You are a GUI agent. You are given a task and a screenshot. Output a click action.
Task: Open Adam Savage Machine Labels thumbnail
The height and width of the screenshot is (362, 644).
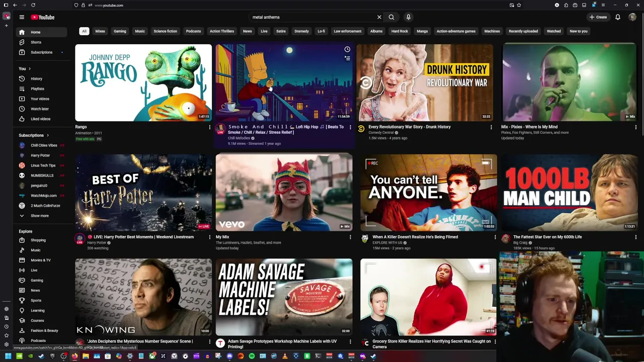coord(284,297)
